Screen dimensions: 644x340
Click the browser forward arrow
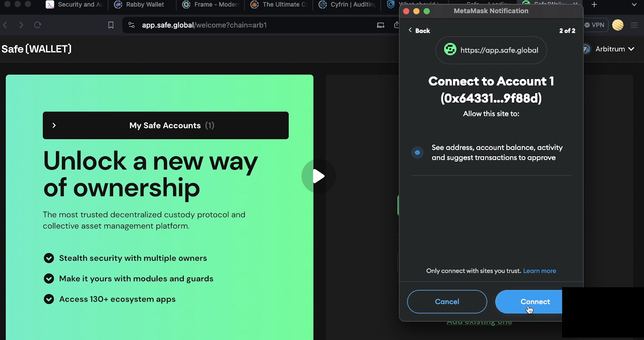(x=21, y=25)
